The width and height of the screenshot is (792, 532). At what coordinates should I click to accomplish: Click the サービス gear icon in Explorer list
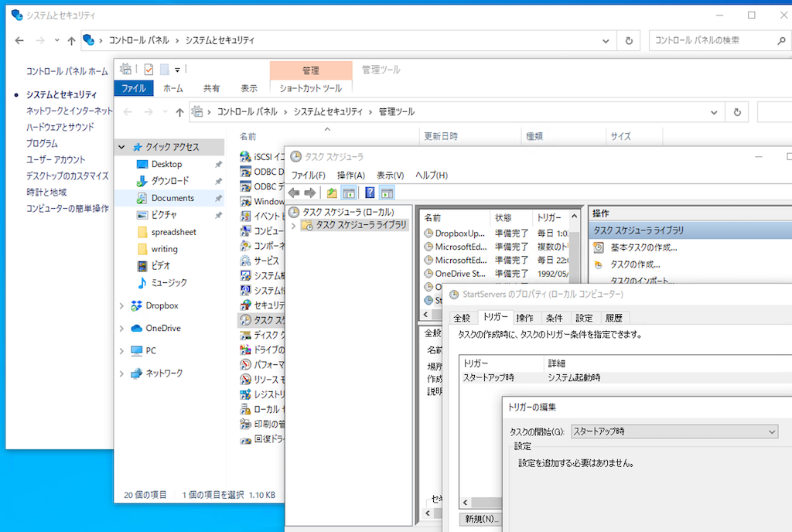(x=245, y=261)
